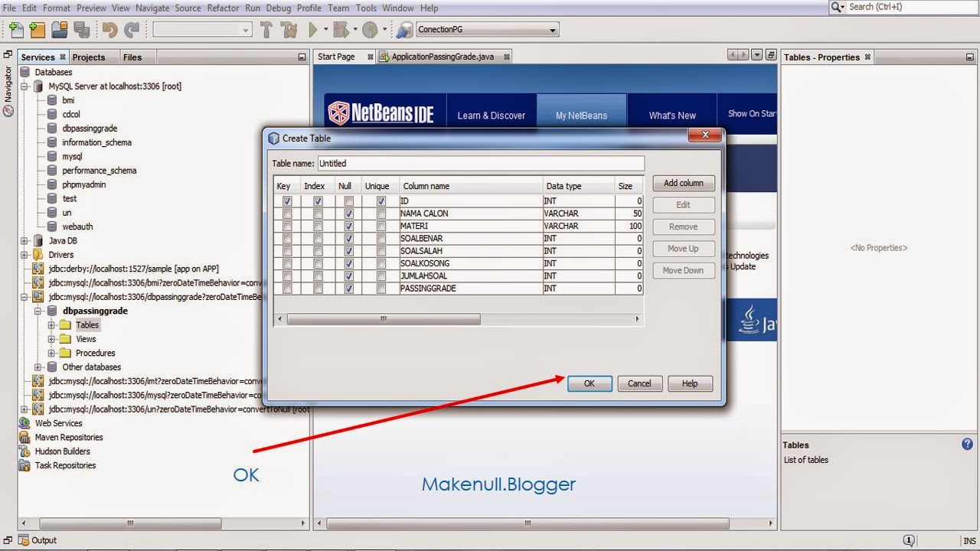
Task: Select the dbpassinggrade database under MySQL Server
Action: [90, 129]
